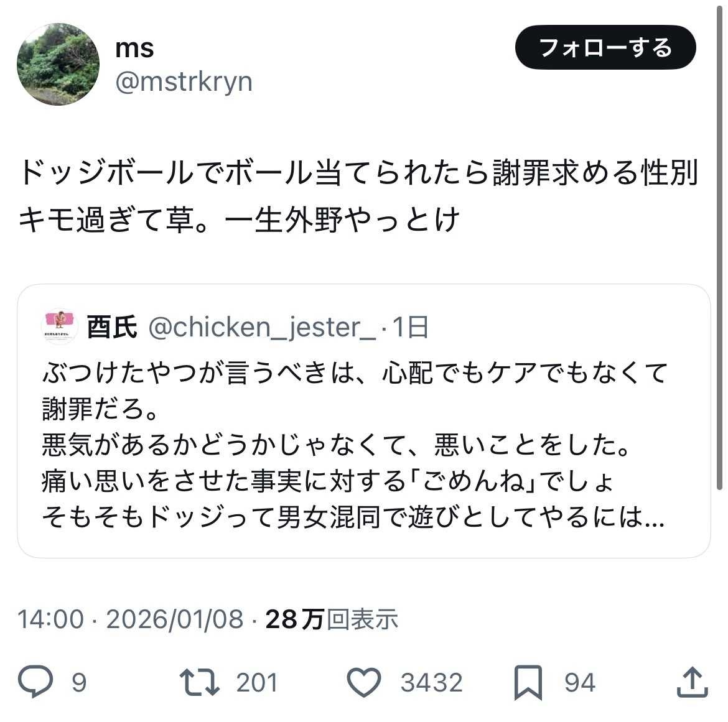The image size is (728, 722).
Task: Click the 9 replies count
Action: click(79, 683)
